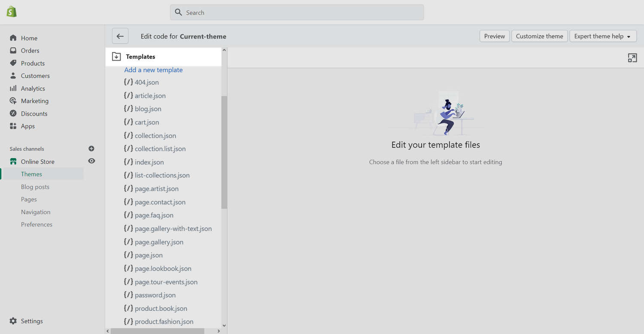Open Navigation under Online Store
Screen dimensions: 644x334
(36, 212)
